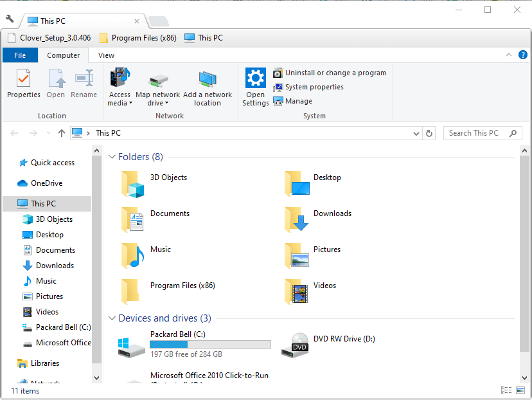
Task: Select the Desktop folder icon
Action: tap(297, 184)
